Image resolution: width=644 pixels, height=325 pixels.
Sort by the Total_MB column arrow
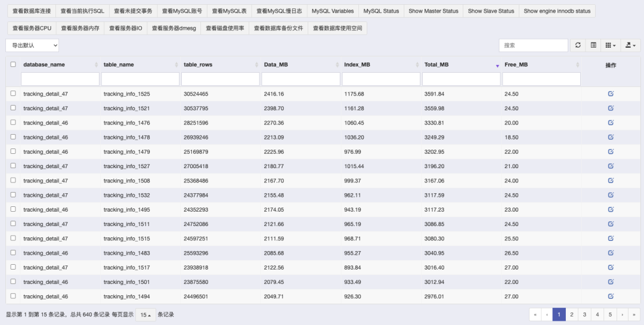(x=497, y=65)
